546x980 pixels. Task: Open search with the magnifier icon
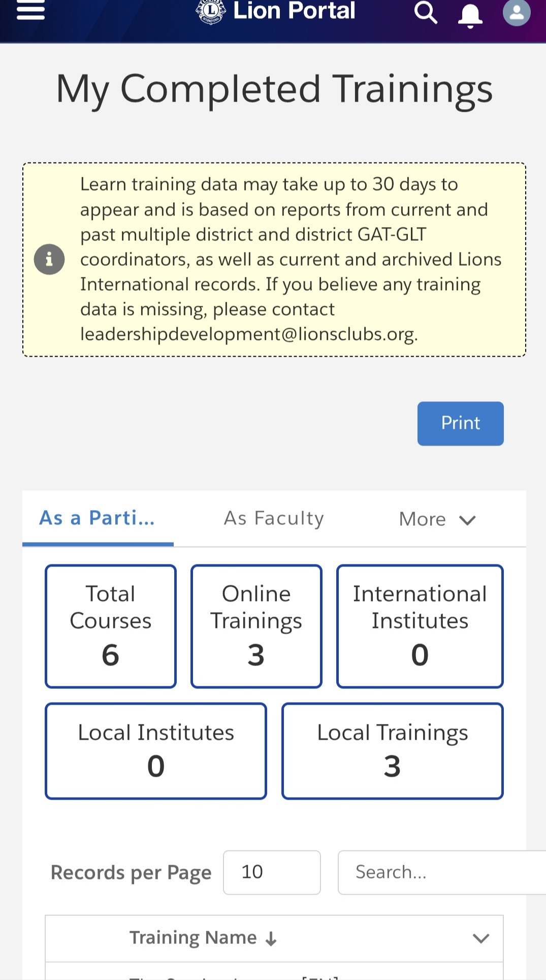(426, 12)
